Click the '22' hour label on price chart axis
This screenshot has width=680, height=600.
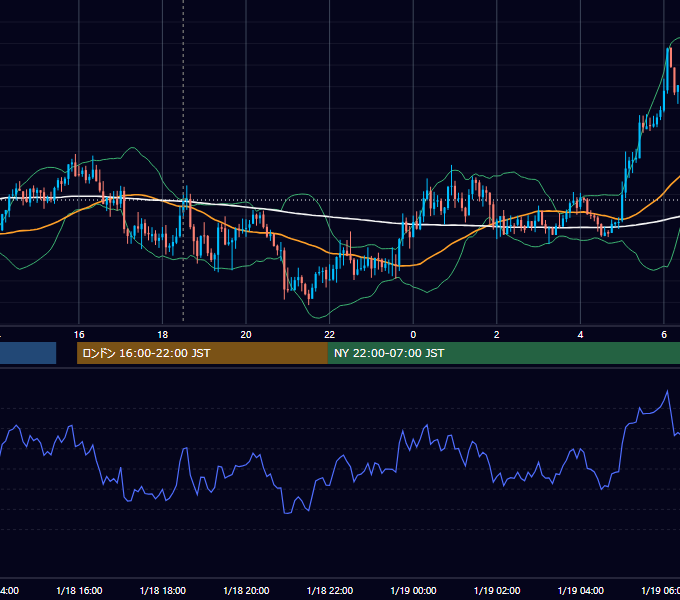pyautogui.click(x=330, y=335)
